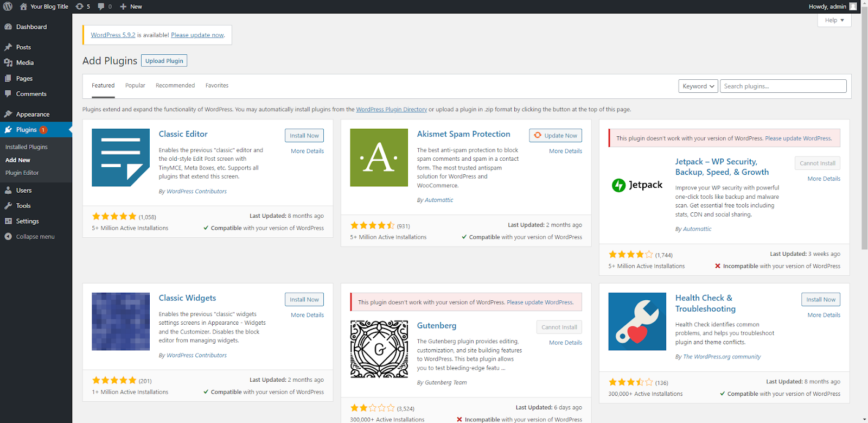
Task: Switch to the Favorites tab
Action: (217, 86)
